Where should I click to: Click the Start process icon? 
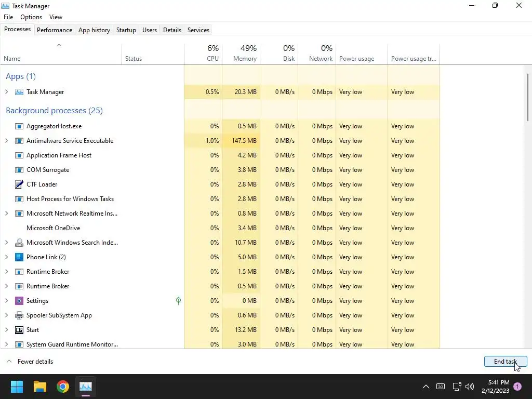(19, 330)
